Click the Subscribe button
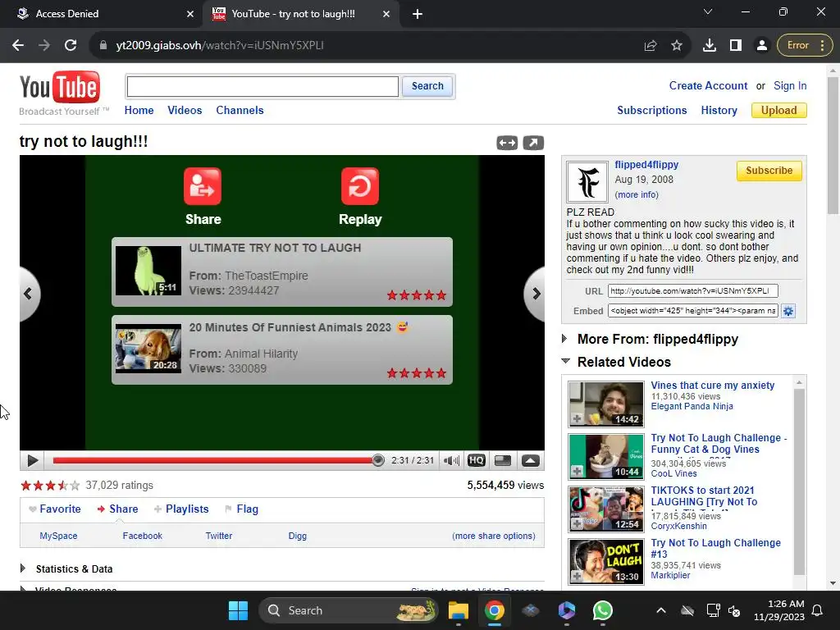This screenshot has width=840, height=630. click(769, 171)
